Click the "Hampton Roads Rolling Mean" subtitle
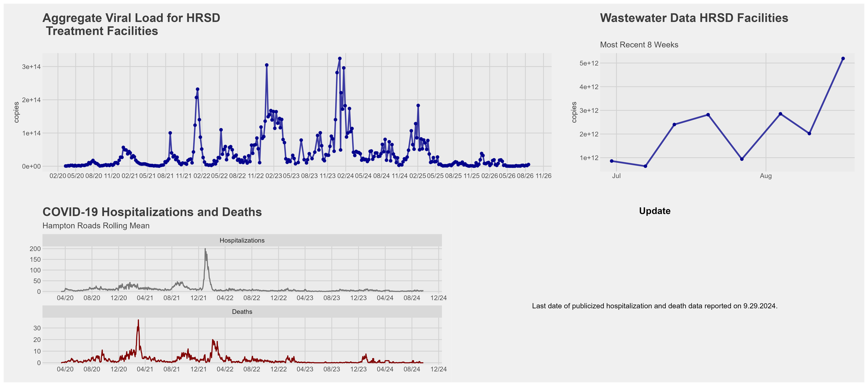Viewport: 868px width, 386px height. tap(96, 226)
